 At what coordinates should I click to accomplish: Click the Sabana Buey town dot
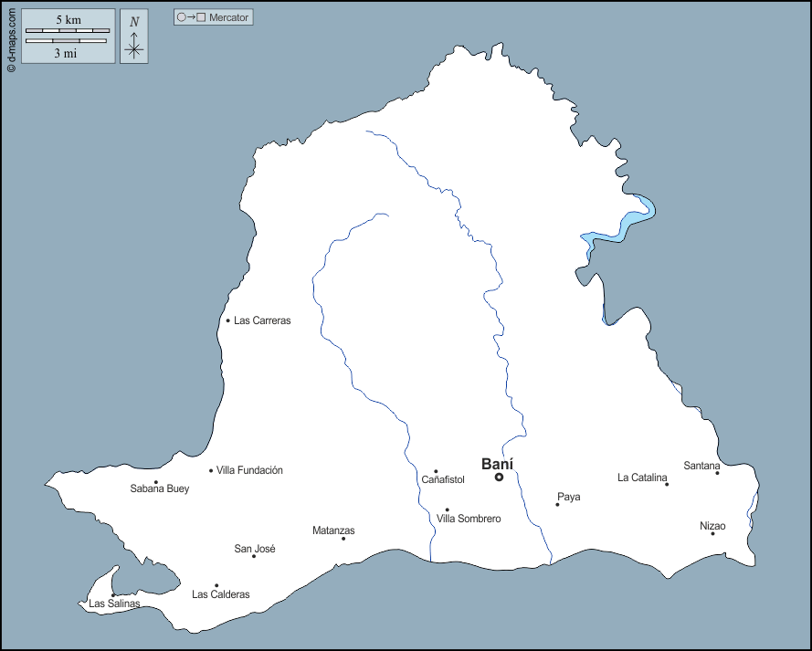[x=156, y=482]
